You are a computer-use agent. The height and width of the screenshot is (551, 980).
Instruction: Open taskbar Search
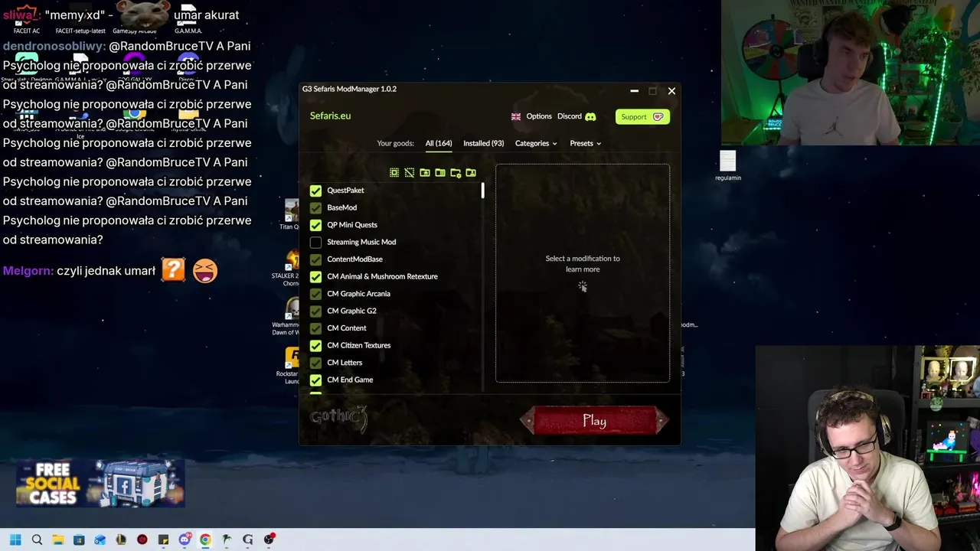click(37, 540)
